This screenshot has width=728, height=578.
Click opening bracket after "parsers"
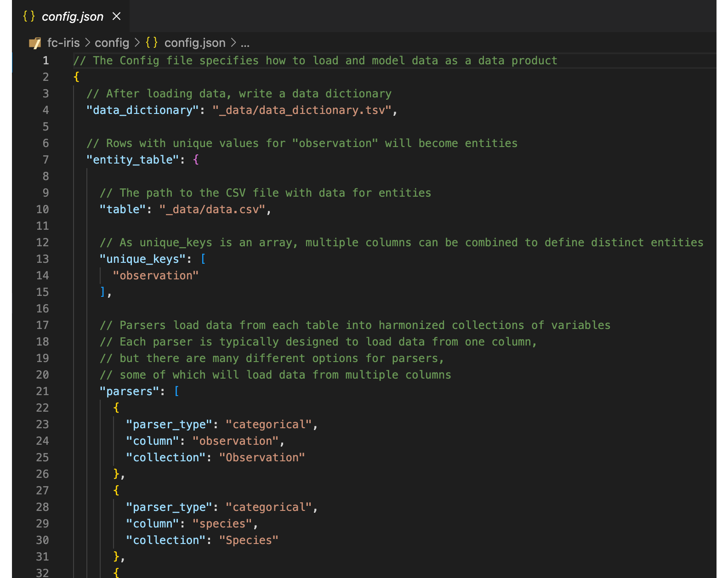click(176, 391)
